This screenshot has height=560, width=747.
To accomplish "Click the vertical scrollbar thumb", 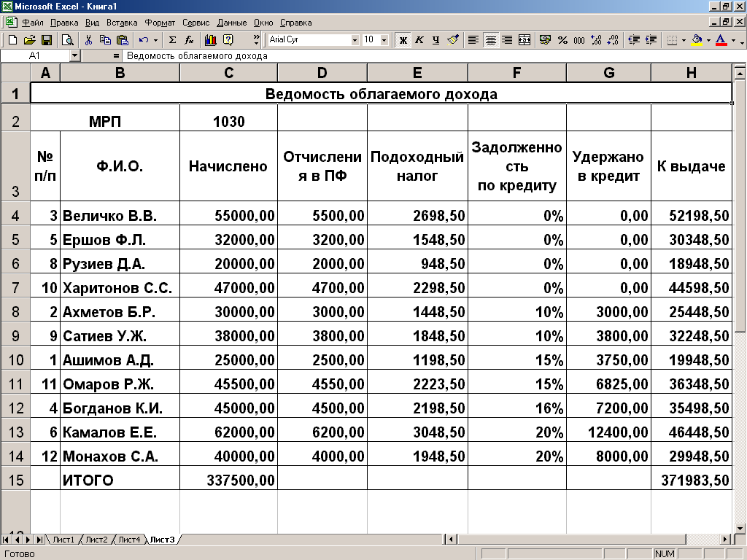I will click(740, 205).
